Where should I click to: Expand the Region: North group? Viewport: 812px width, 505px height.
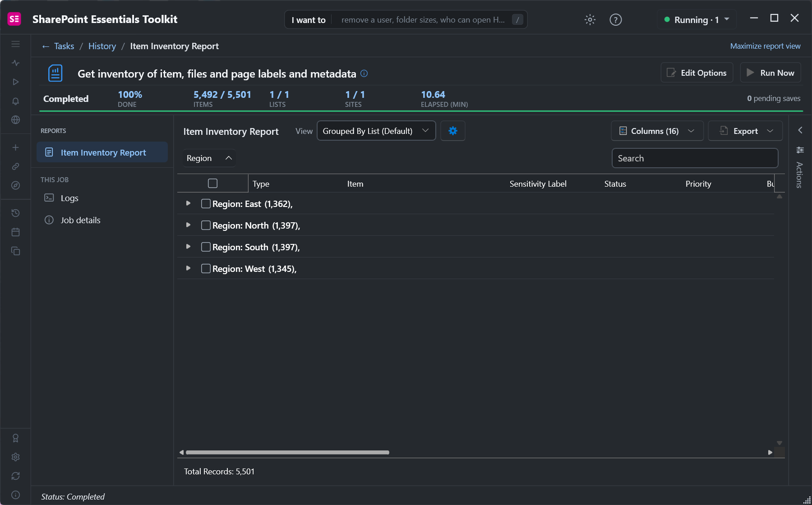[x=188, y=225]
